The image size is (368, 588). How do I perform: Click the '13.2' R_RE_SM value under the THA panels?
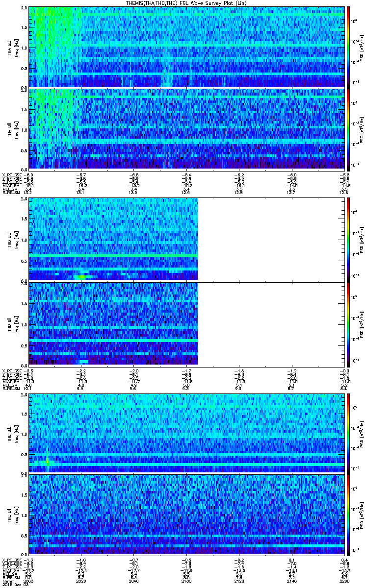coord(28,193)
